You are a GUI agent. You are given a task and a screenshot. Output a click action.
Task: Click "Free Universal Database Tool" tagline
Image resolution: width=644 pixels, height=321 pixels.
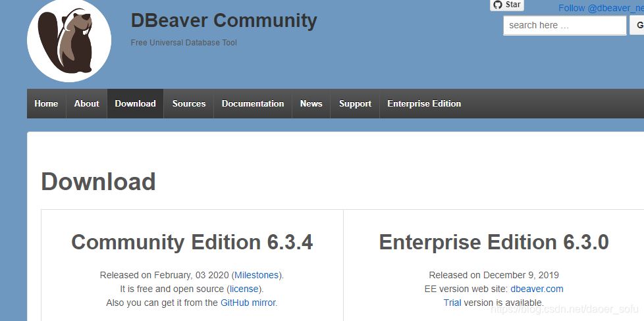coord(184,43)
